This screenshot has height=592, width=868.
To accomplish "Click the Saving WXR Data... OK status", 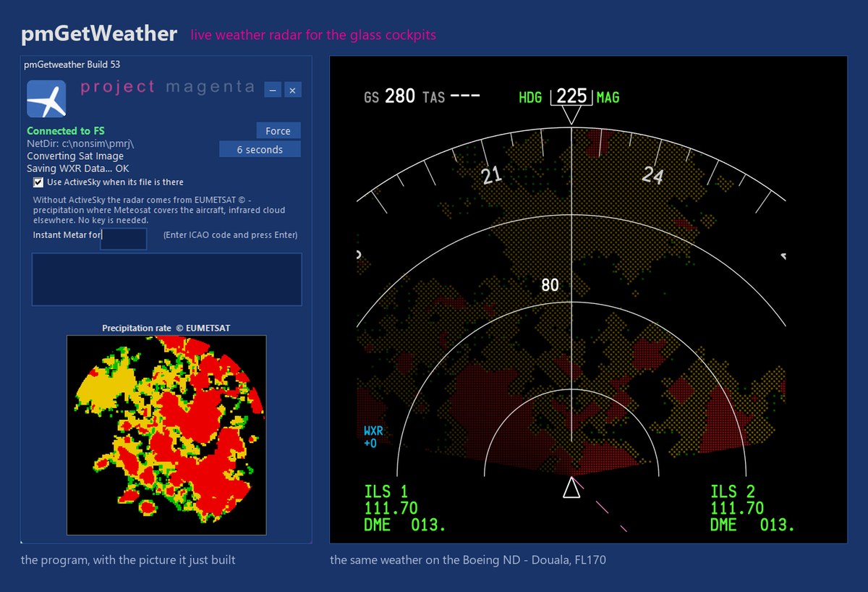I will pos(78,169).
